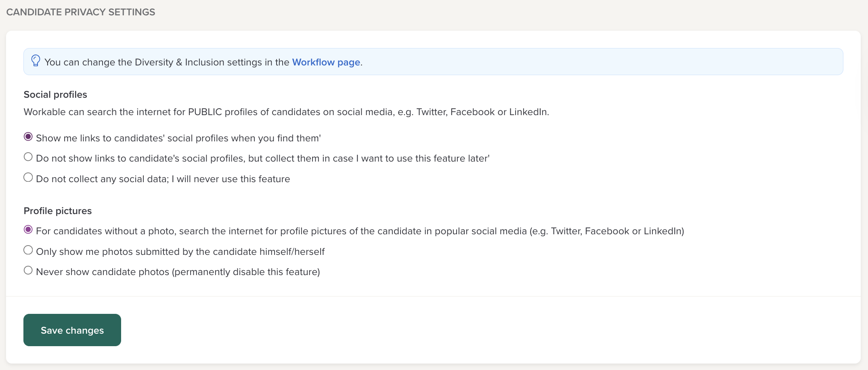Click label text 'Do not collect any social data'
Viewport: 868px width, 370px height.
[163, 179]
